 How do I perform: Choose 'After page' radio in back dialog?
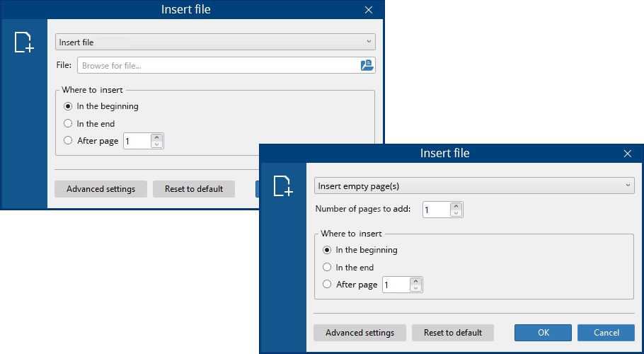[68, 141]
